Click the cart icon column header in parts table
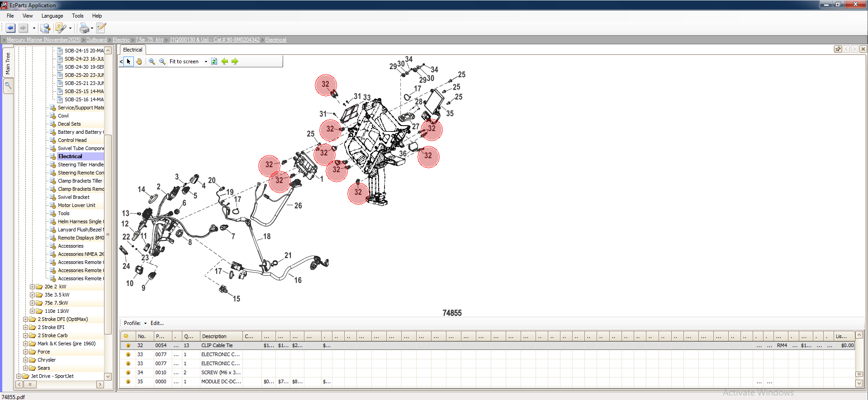This screenshot has width=868, height=400. 126,336
